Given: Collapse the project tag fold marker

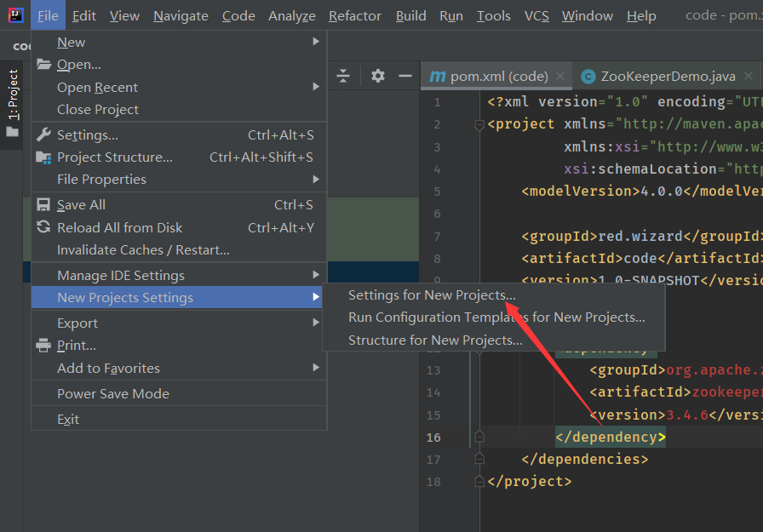Looking at the screenshot, I should click(x=479, y=125).
